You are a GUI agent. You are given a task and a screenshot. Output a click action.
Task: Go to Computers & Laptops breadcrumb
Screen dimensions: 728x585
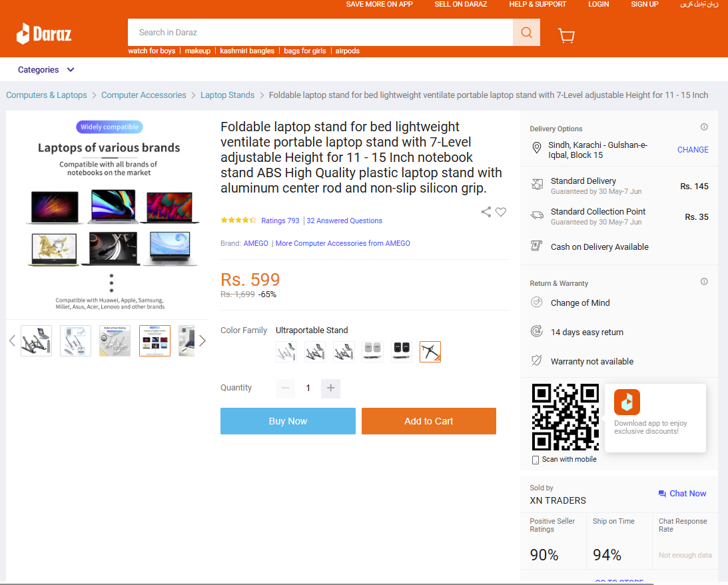tap(47, 95)
